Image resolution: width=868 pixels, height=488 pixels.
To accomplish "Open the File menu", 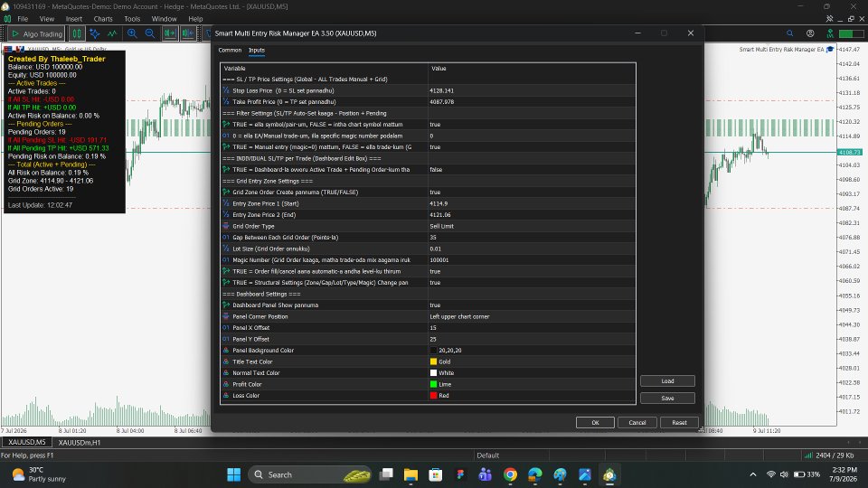I will (x=23, y=19).
